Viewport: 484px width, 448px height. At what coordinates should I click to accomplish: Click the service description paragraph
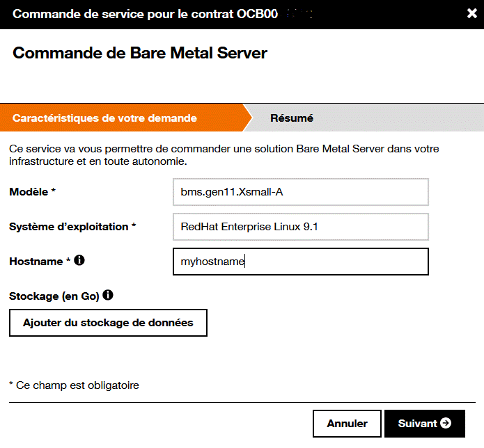coord(223,155)
